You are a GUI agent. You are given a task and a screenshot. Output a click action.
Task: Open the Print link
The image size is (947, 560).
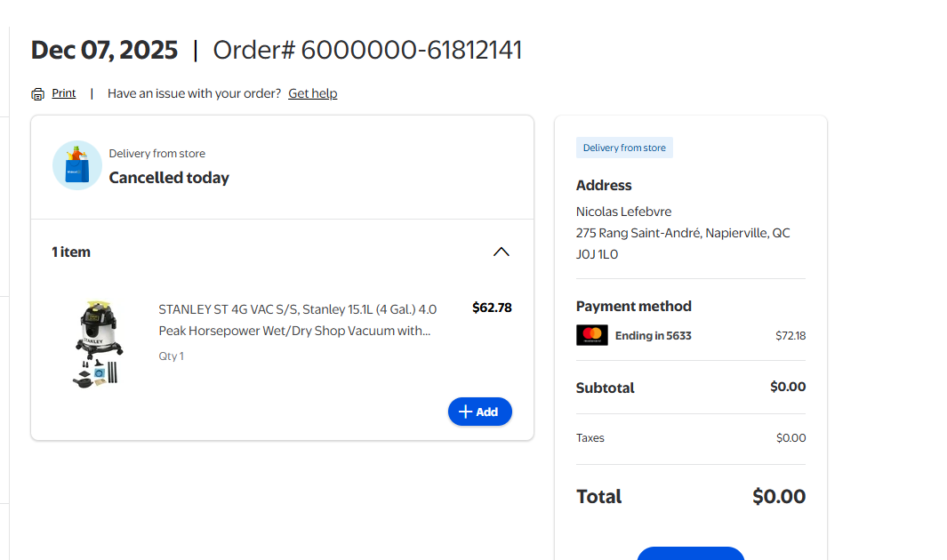[64, 93]
